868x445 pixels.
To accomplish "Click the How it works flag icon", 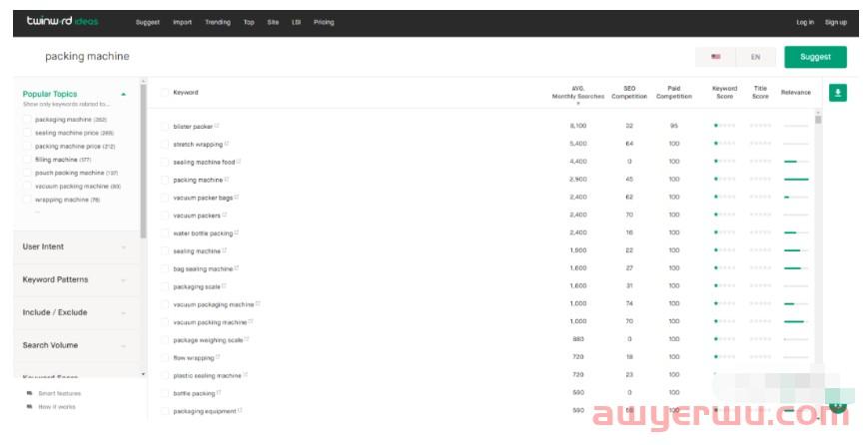I will 29,407.
